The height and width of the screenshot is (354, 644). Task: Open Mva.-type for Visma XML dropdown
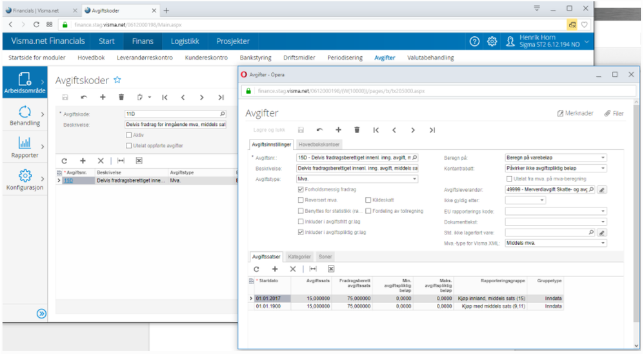click(603, 243)
